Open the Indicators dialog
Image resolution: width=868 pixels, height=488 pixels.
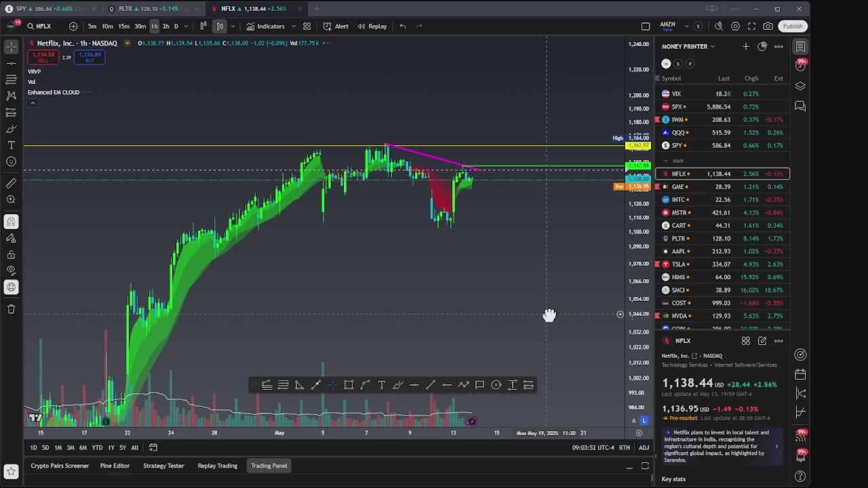[265, 26]
